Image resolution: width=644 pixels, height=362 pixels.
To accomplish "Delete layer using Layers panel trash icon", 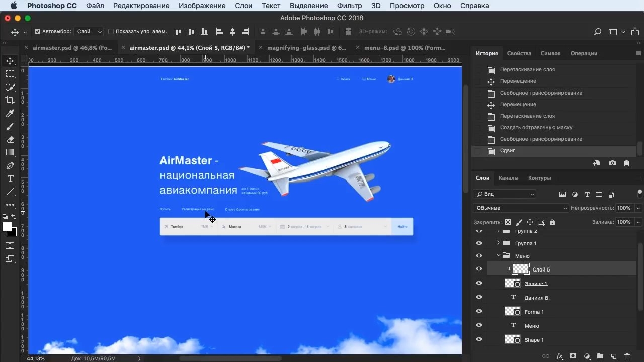I will [x=627, y=356].
